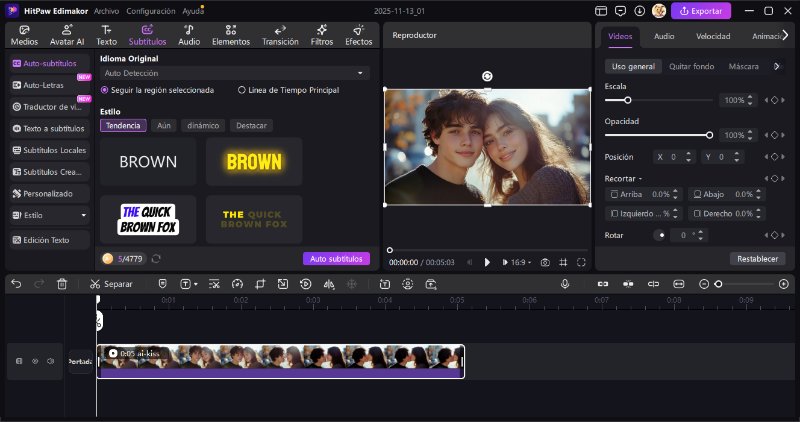Mute the track speaker icon
Viewport: 800px width, 422px height.
[x=51, y=361]
